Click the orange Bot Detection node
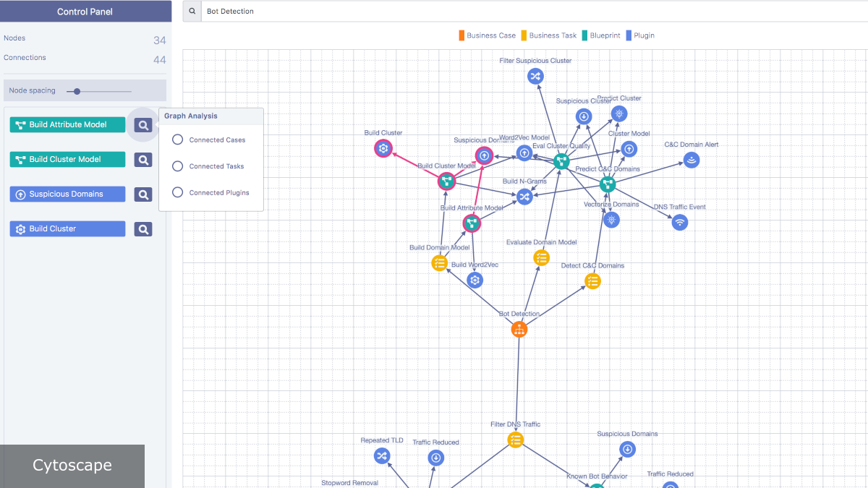 519,330
